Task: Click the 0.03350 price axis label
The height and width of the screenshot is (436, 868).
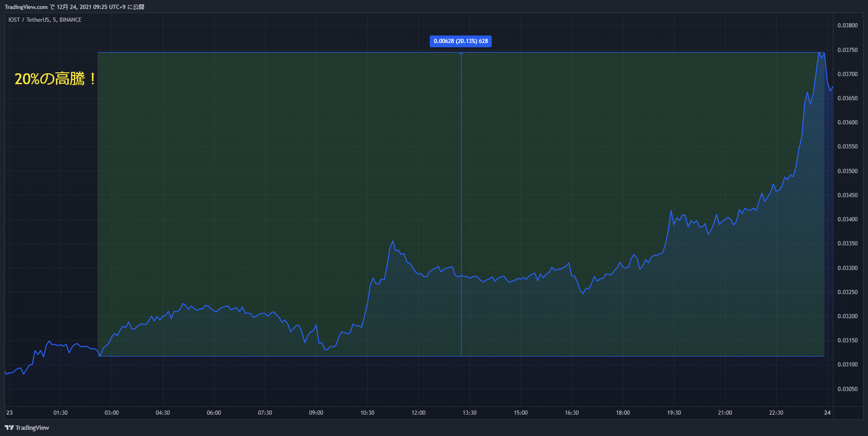Action: (x=847, y=244)
